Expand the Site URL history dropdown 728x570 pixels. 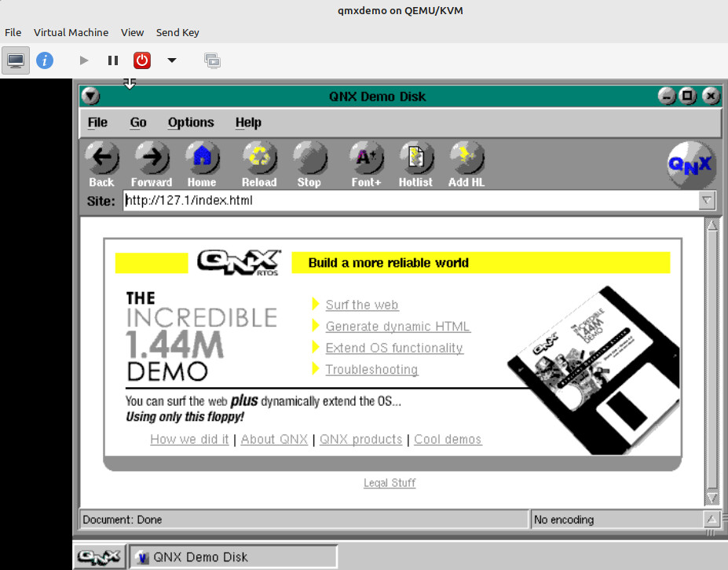[707, 201]
